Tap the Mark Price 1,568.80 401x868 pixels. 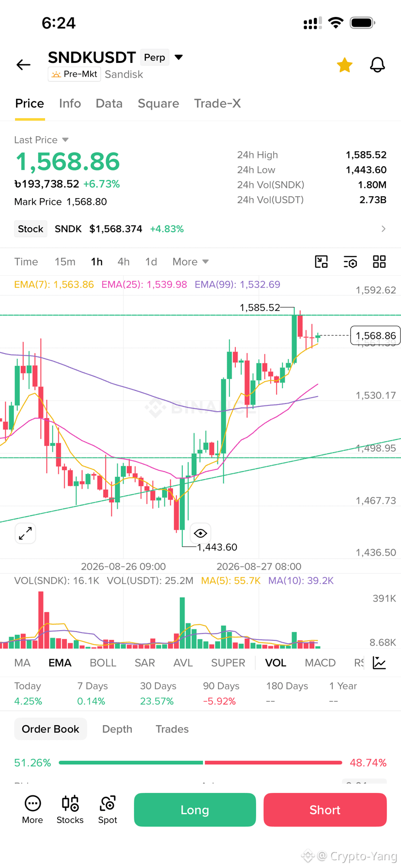tap(61, 201)
